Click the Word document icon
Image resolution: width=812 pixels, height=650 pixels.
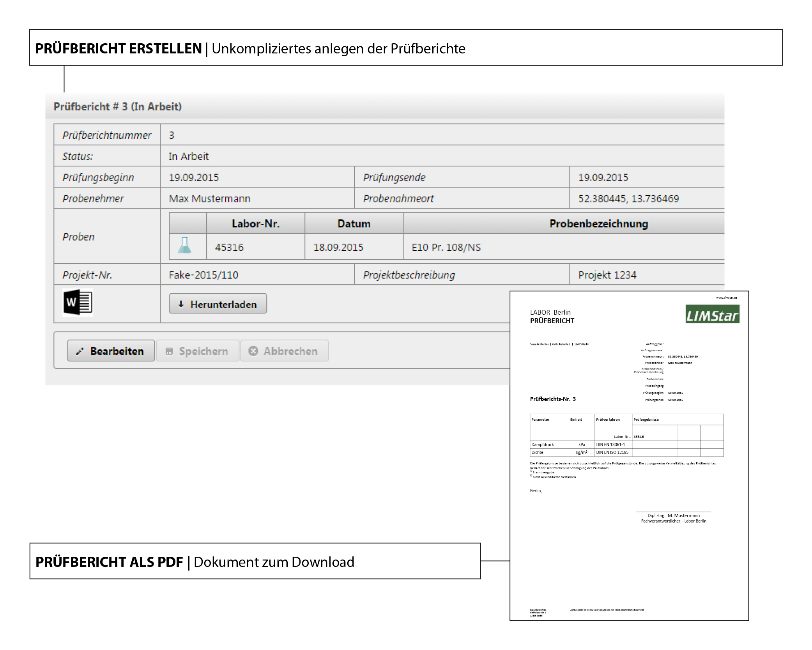(x=78, y=303)
